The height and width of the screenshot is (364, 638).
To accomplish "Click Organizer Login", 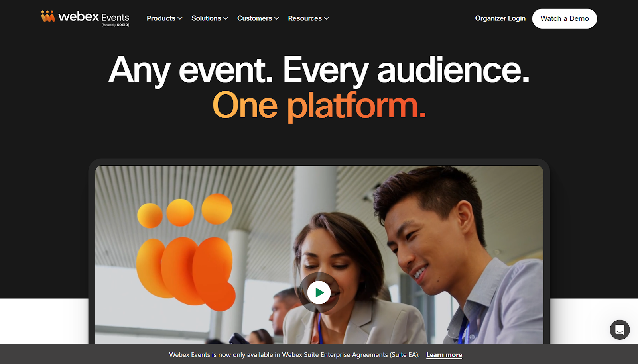I will coord(500,18).
